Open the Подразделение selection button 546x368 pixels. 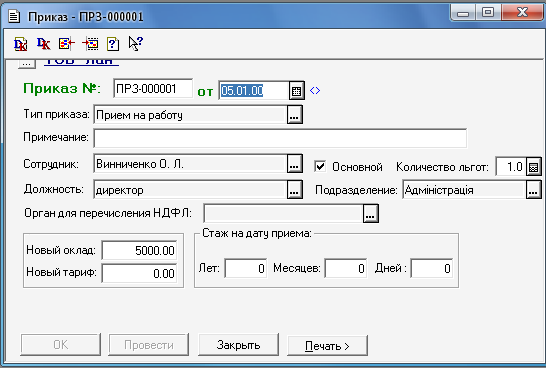coord(533,190)
